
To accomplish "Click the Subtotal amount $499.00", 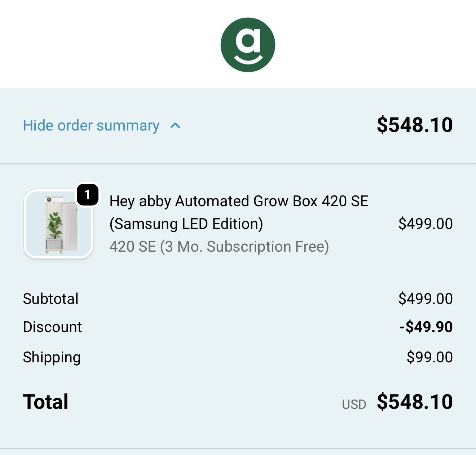I will [x=426, y=299].
